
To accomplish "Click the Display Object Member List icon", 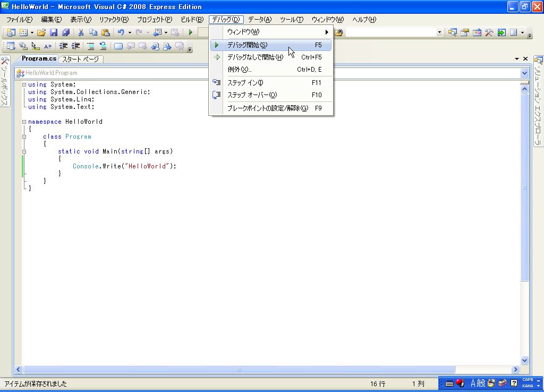I will pos(11,46).
